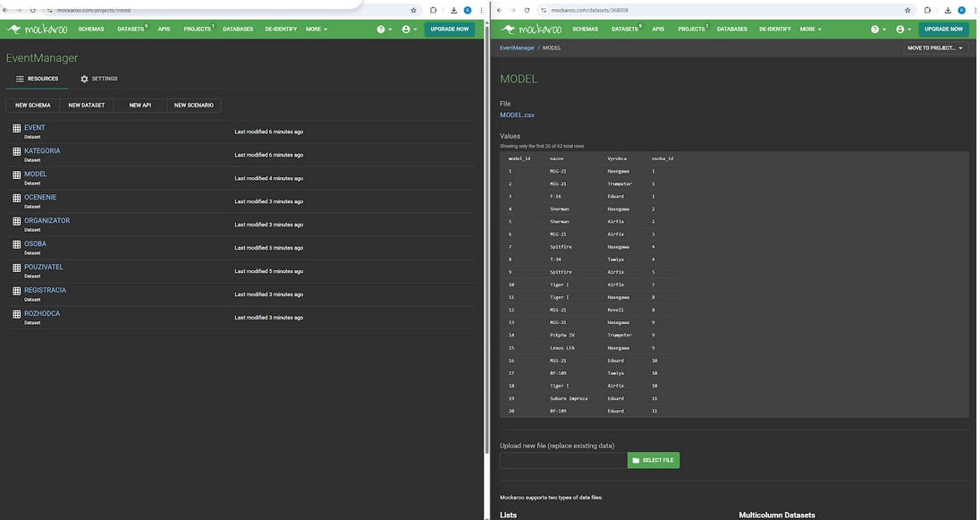The width and height of the screenshot is (980, 520).
Task: Click the green SELECT FILE button
Action: pos(653,460)
